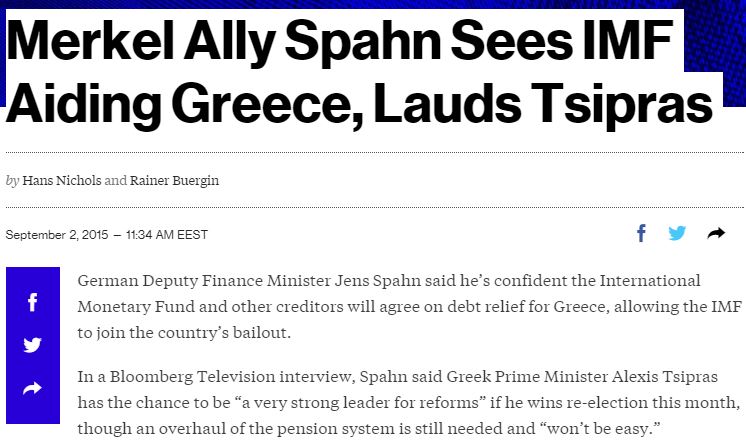This screenshot has height=444, width=746.
Task: Click Twitter bird in the blue sidebar
Action: pyautogui.click(x=32, y=345)
